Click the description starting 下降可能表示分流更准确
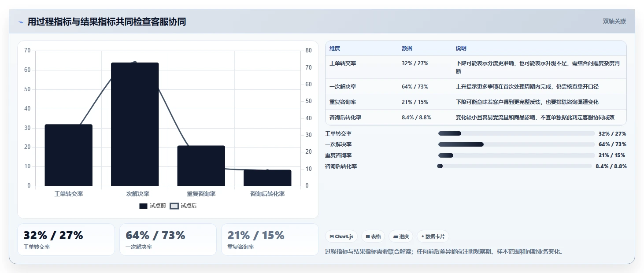The width and height of the screenshot is (644, 273). 538,67
